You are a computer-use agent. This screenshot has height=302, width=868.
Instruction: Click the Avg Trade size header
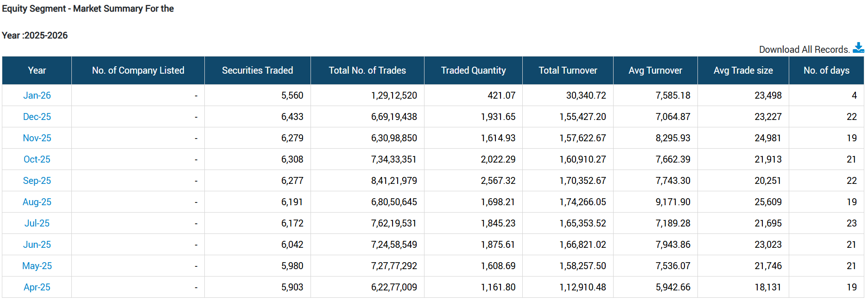coord(743,70)
